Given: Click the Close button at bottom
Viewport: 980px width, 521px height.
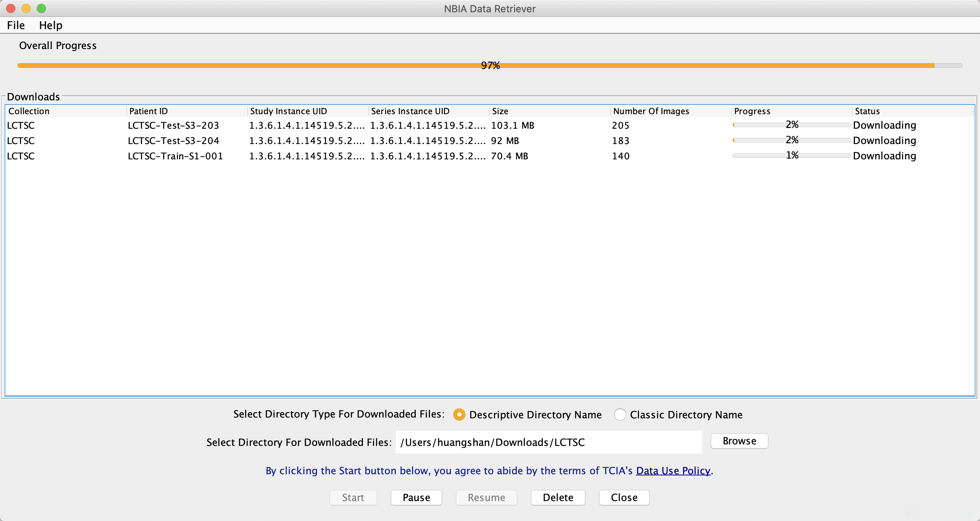Looking at the screenshot, I should tap(624, 498).
